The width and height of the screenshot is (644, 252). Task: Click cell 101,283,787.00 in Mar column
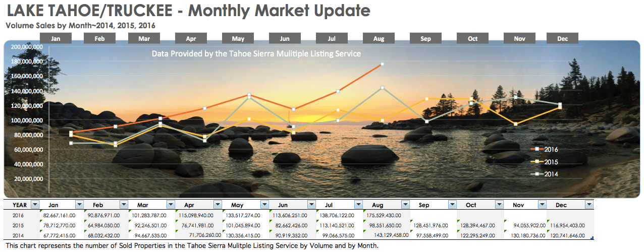(x=152, y=215)
